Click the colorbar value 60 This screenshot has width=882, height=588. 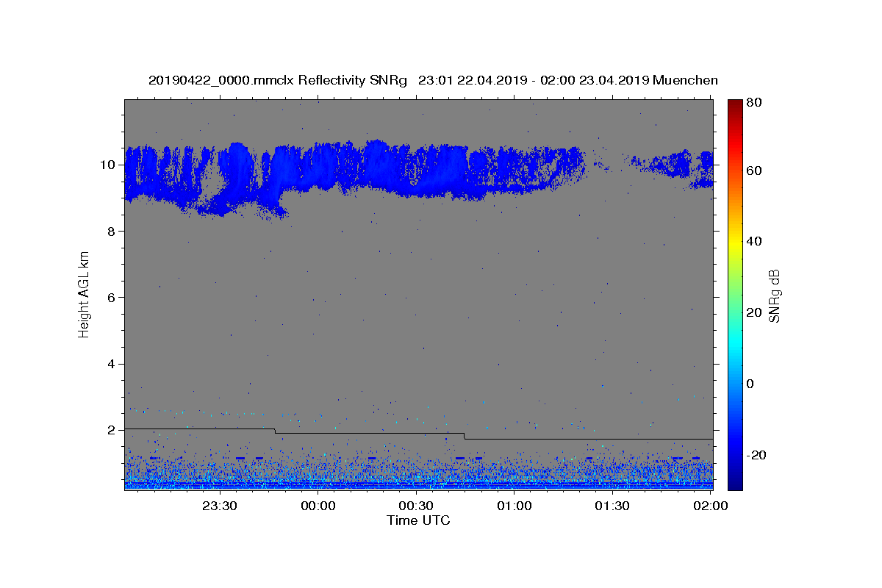click(x=753, y=171)
